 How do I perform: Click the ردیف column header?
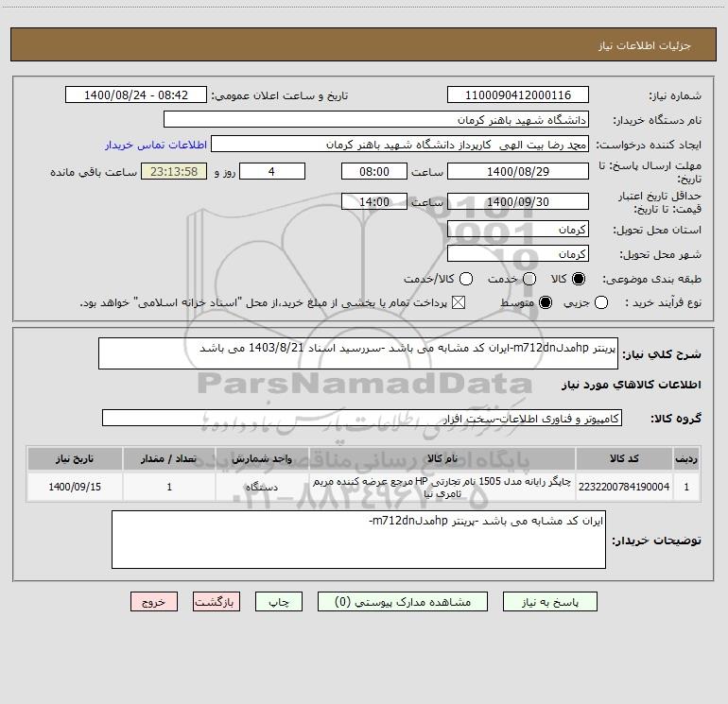click(686, 458)
